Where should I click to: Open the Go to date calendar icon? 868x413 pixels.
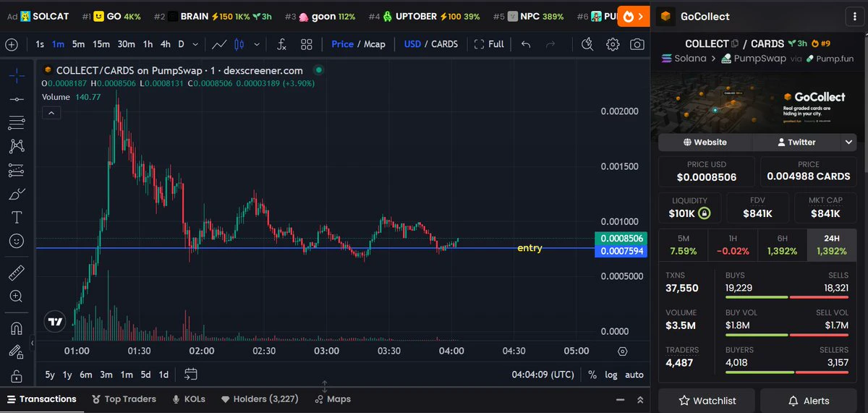coord(191,375)
